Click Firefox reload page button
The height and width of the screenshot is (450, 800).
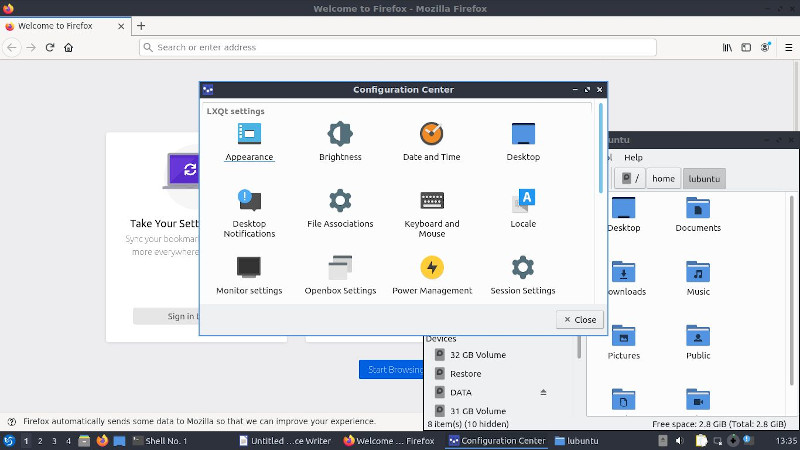[49, 47]
